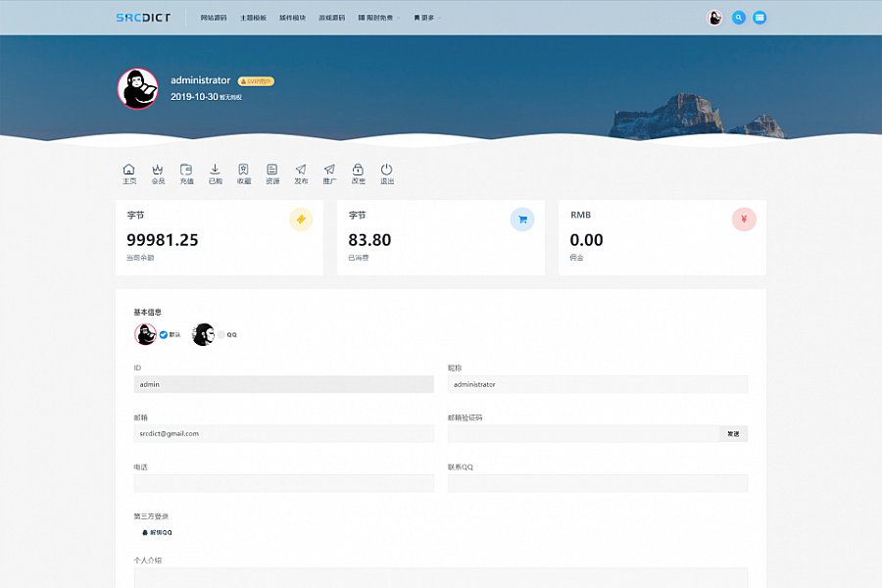Go to 网站源码 in the navbar

point(214,18)
